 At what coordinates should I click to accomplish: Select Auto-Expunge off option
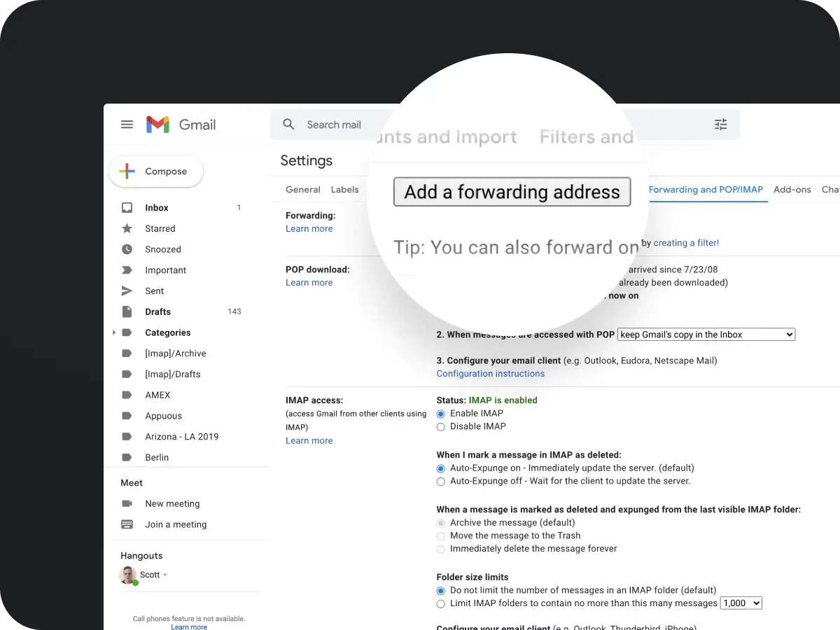(x=440, y=482)
